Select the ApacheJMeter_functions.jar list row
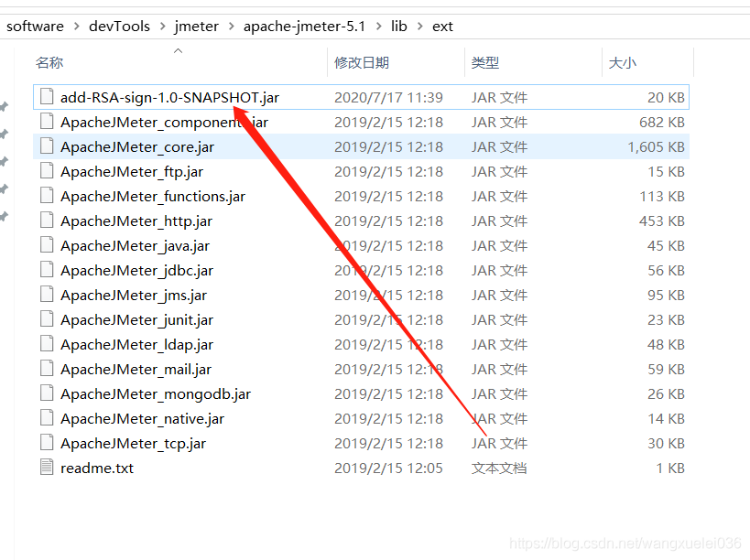 pyautogui.click(x=152, y=196)
